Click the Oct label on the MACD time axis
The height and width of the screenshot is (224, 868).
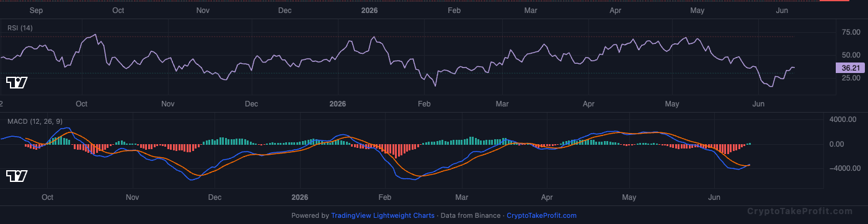[x=47, y=197]
